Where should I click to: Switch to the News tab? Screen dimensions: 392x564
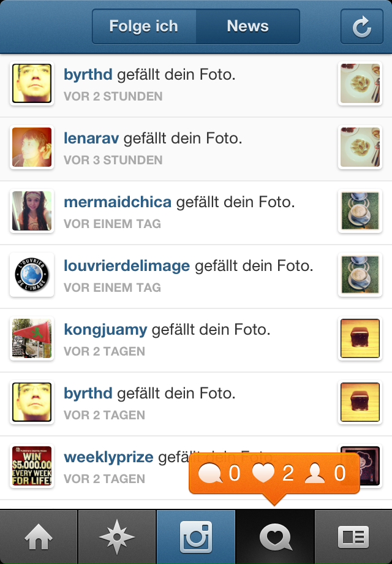[247, 26]
